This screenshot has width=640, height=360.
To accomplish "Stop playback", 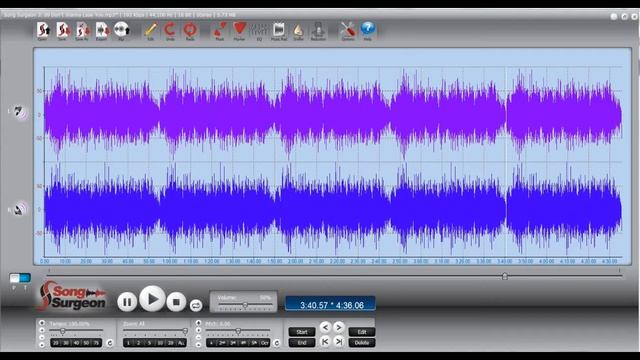I will (x=176, y=302).
